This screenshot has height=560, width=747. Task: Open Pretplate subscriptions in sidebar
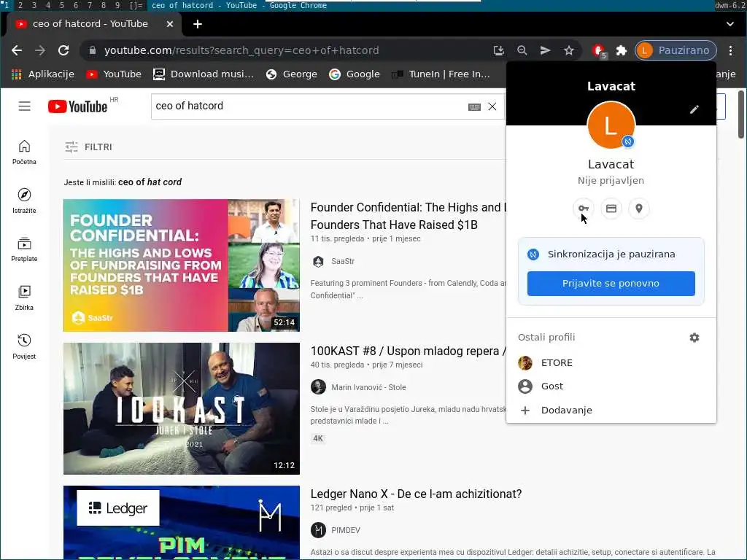(x=24, y=249)
